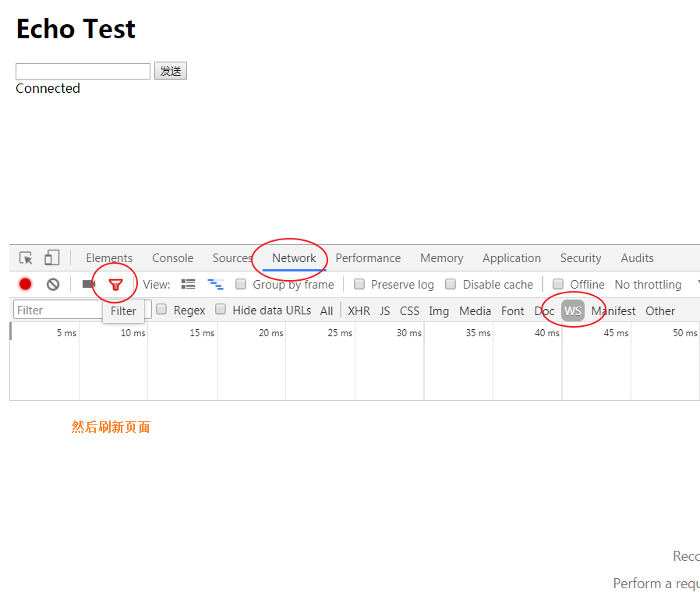Image resolution: width=700 pixels, height=596 pixels.
Task: Enable the Preserve log checkbox
Action: pyautogui.click(x=359, y=284)
